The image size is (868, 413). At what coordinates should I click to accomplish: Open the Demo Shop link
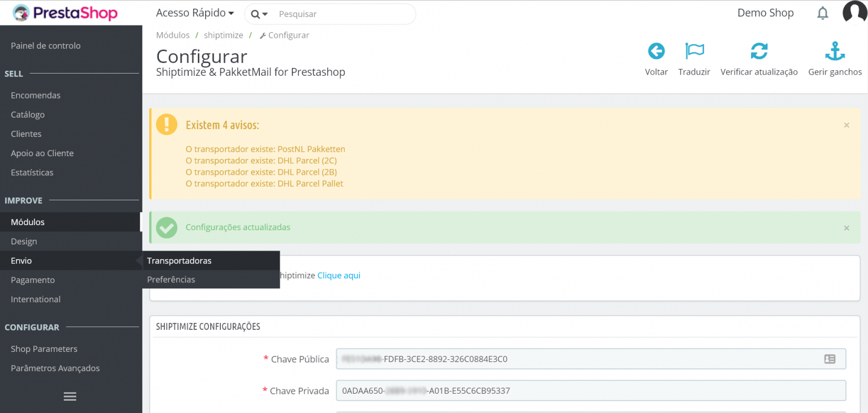point(766,13)
